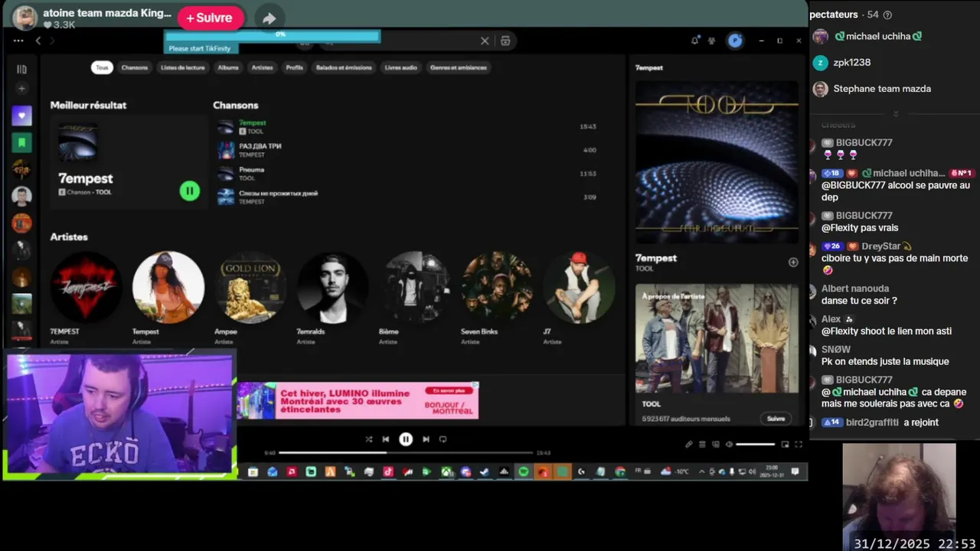980x551 pixels.
Task: Open Spotify notifications bell
Action: pyautogui.click(x=694, y=41)
